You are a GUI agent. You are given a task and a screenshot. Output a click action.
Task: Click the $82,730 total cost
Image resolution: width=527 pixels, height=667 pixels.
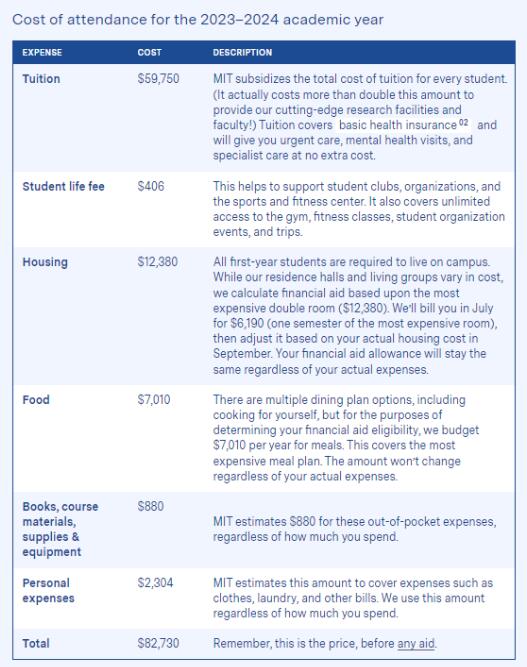pos(158,644)
